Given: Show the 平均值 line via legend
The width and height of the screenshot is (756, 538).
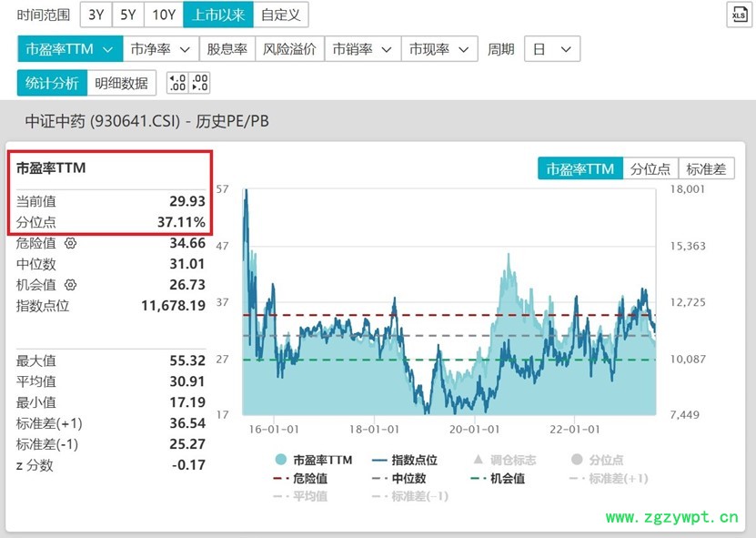Looking at the screenshot, I should pos(300,496).
